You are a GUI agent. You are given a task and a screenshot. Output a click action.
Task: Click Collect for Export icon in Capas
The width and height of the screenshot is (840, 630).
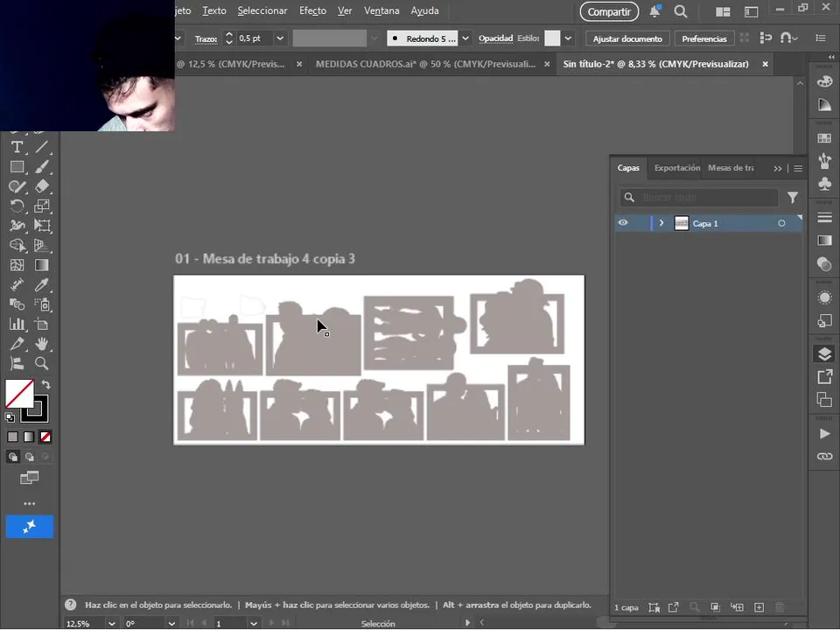(674, 607)
